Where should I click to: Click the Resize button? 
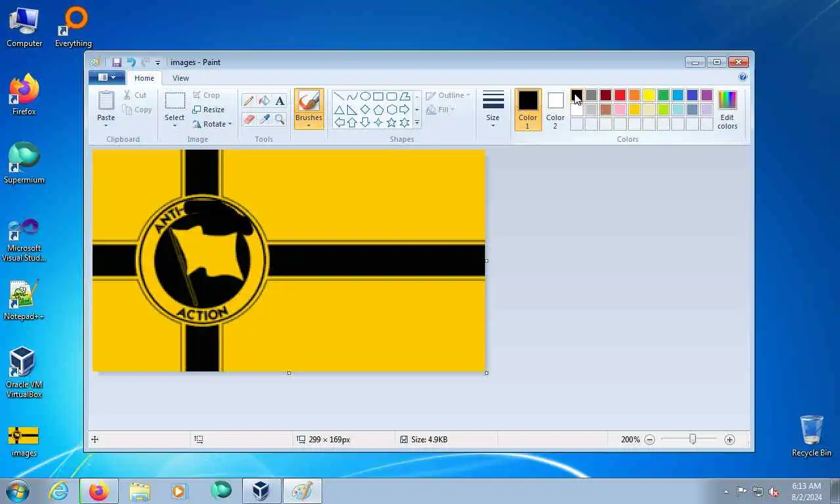(x=209, y=110)
